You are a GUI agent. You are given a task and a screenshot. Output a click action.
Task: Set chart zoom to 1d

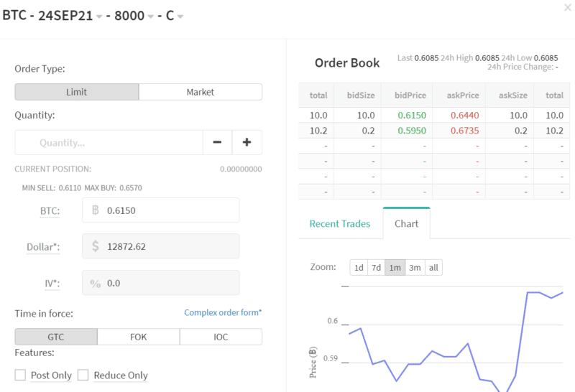pyautogui.click(x=359, y=268)
